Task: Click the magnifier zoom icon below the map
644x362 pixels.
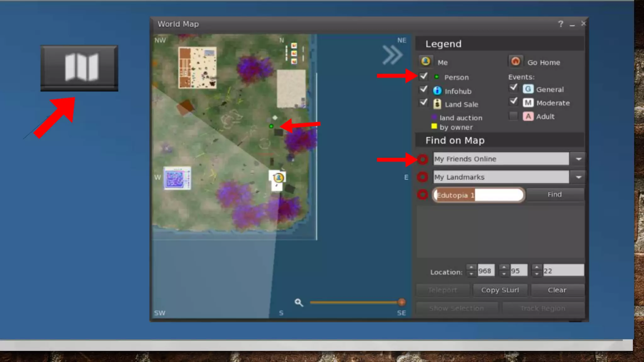Action: (299, 303)
